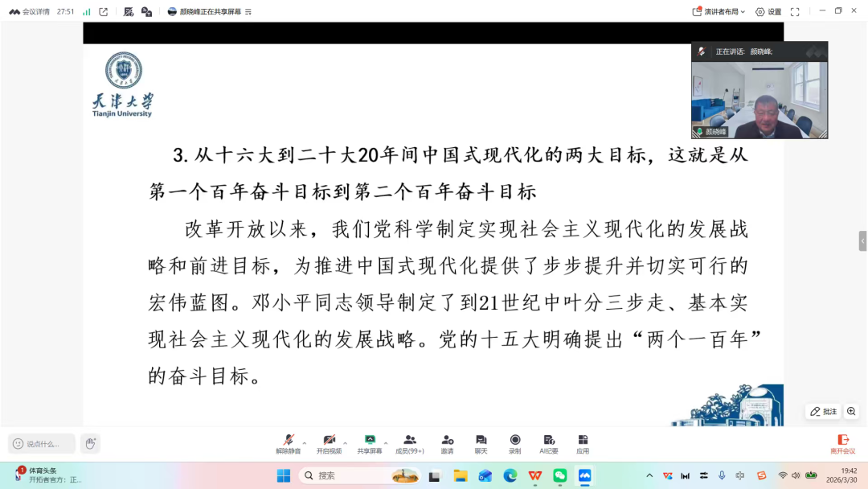Open members list 成员(99+)
Viewport: 868px width, 489px height.
pos(410,443)
